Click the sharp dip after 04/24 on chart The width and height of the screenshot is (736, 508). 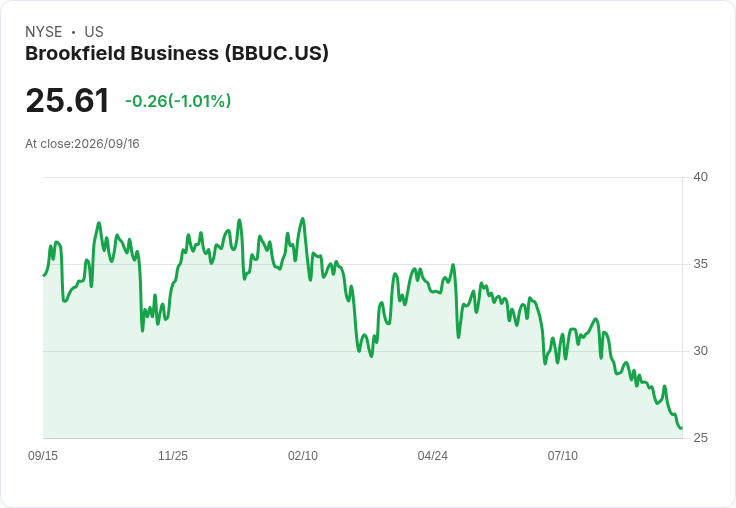coord(459,337)
